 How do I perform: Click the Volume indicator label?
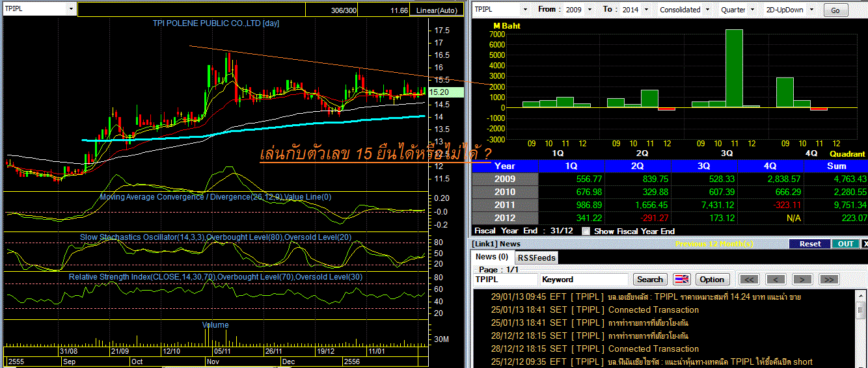(215, 325)
